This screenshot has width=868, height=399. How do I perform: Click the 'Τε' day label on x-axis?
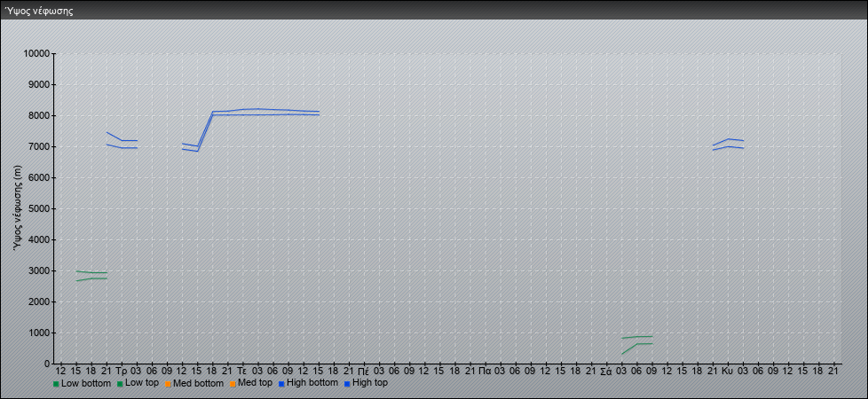point(242,371)
